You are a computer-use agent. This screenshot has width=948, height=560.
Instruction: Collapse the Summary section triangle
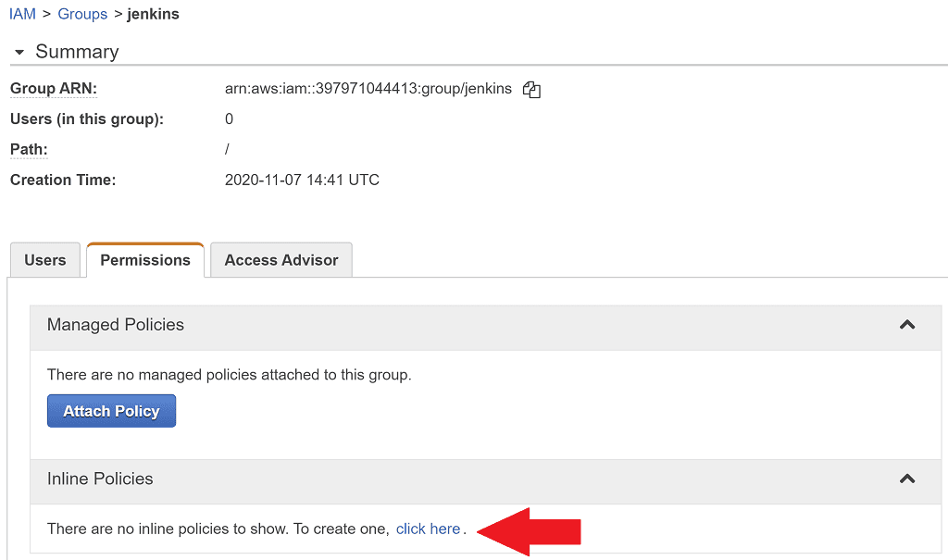pyautogui.click(x=19, y=52)
